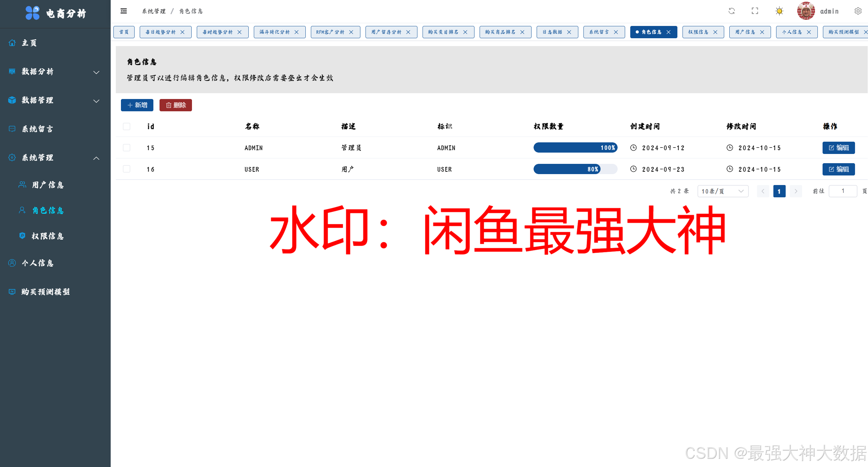The width and height of the screenshot is (868, 467).
Task: Toggle light theme with the sun icon
Action: tap(779, 11)
